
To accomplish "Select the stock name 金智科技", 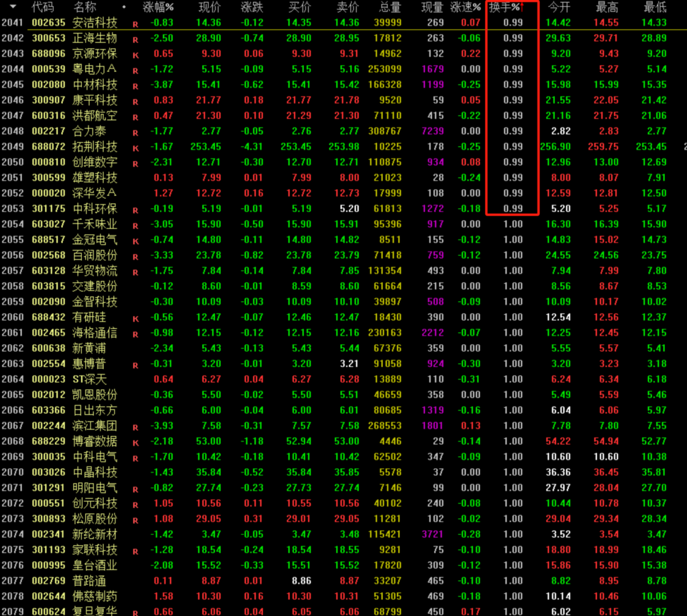I will [95, 301].
